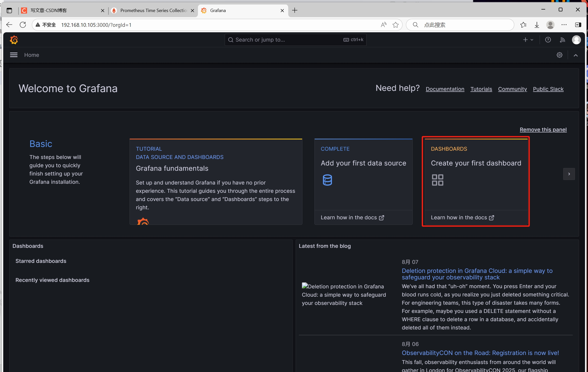The width and height of the screenshot is (588, 372).
Task: Click the data source database icon
Action: pos(327,180)
